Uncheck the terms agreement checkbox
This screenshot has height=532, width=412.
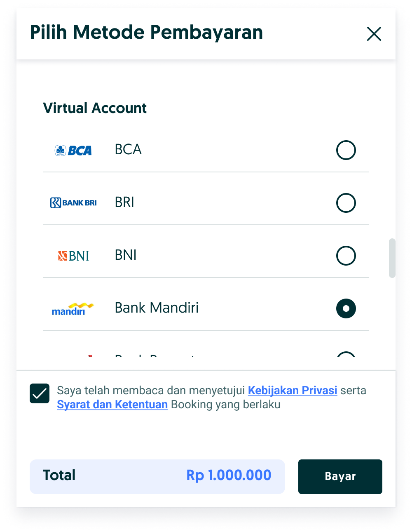coord(40,393)
